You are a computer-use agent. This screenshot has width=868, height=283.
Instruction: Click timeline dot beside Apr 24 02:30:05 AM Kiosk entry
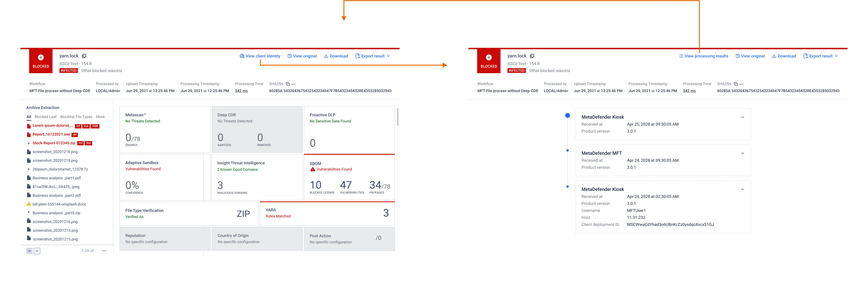567,187
